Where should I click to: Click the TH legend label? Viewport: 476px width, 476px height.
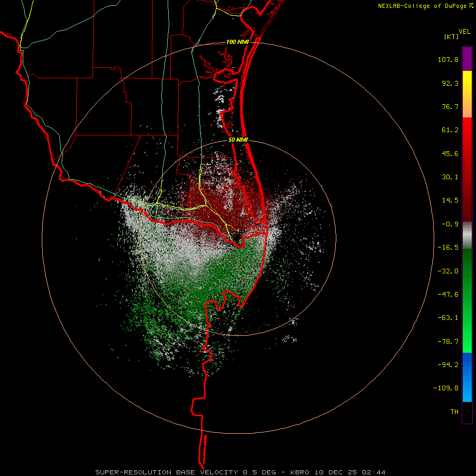point(454,412)
